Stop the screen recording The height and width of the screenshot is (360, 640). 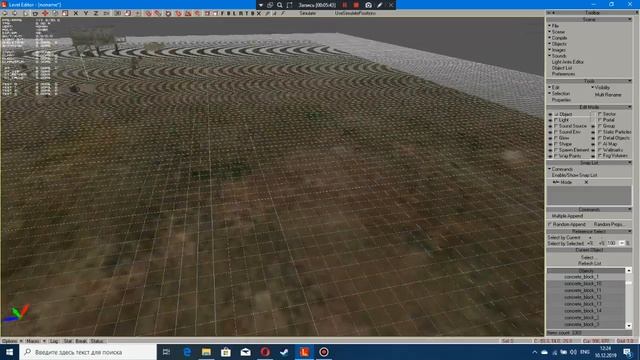click(x=356, y=5)
